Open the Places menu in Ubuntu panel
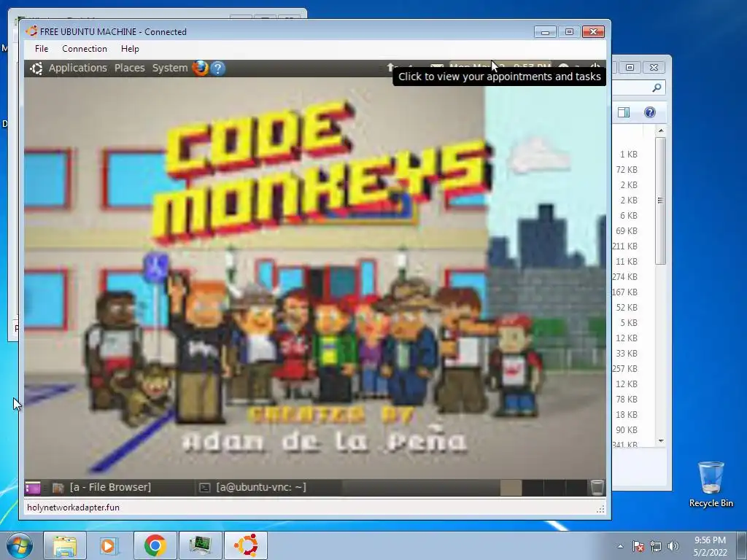The width and height of the screenshot is (747, 560). click(x=129, y=68)
